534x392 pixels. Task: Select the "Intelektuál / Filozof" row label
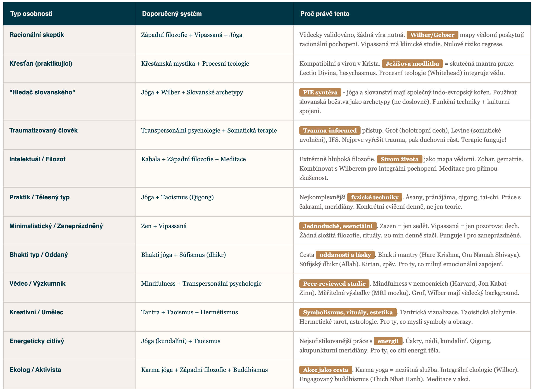click(x=37, y=159)
